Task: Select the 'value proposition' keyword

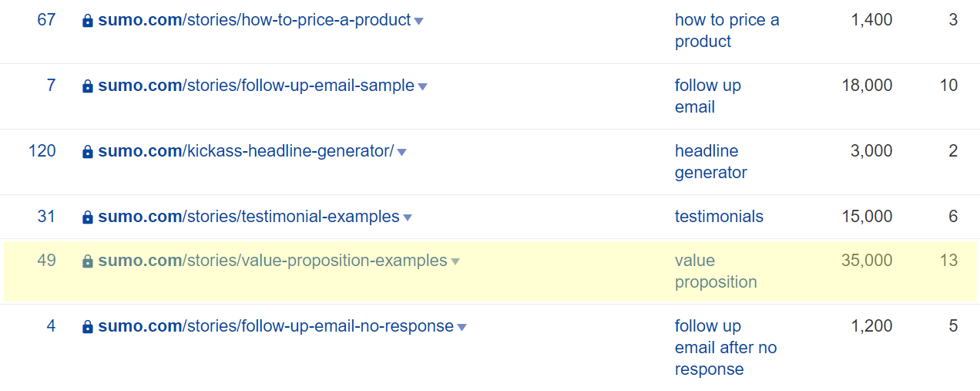Action: coord(716,271)
